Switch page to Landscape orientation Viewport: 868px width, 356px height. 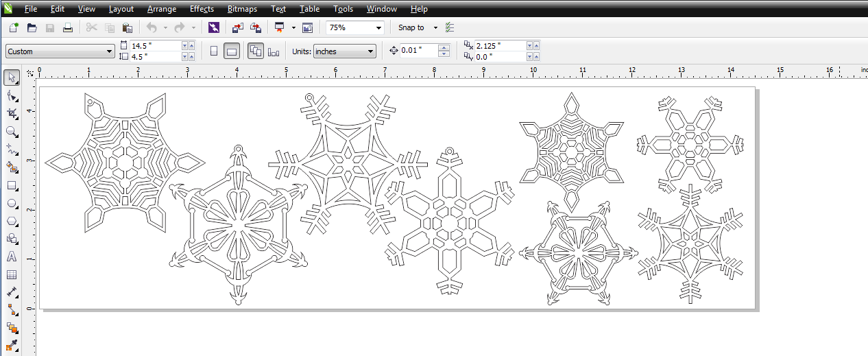[232, 51]
